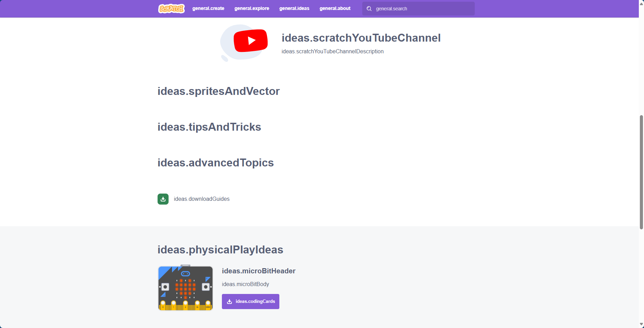This screenshot has width=644, height=328.
Task: Click the ideas.downloadGuides link text
Action: point(202,199)
